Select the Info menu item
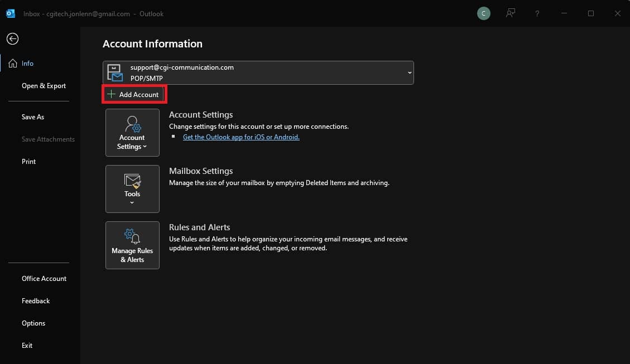 coord(27,63)
